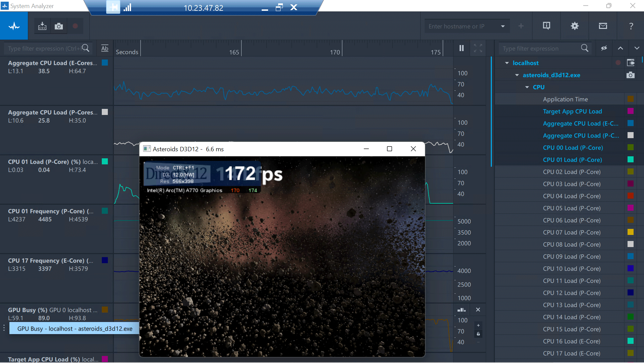Maximize the Asteroids D3D12 window
This screenshot has width=644, height=363.
pos(389,149)
